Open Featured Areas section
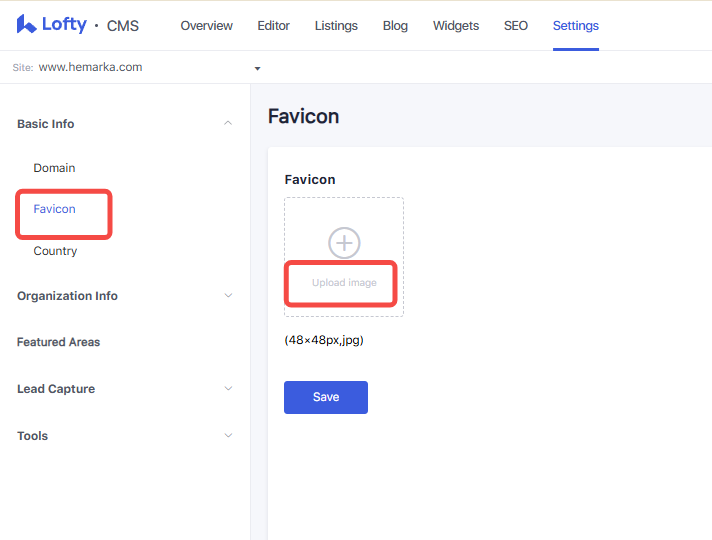712x540 pixels. [x=59, y=342]
